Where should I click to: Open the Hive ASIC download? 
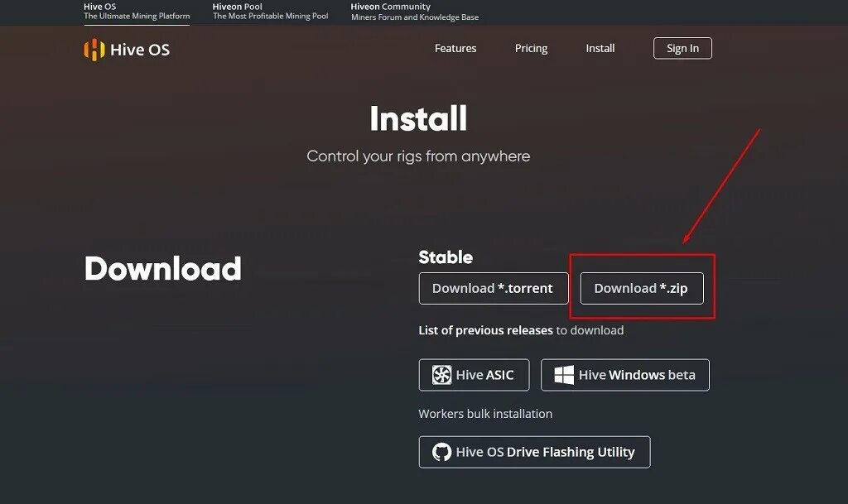[x=474, y=375]
